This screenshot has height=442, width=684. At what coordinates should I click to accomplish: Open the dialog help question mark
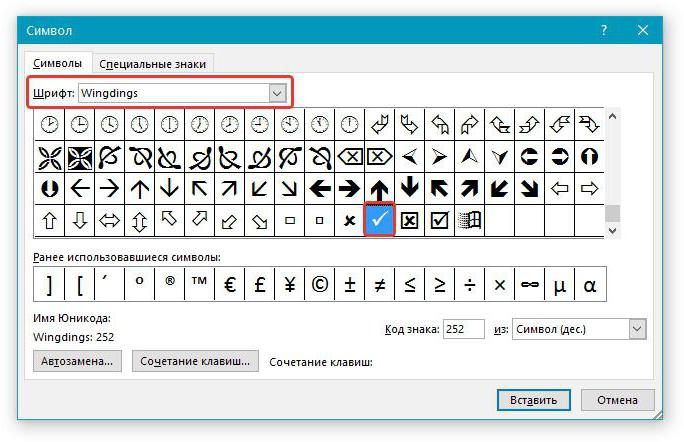click(604, 30)
